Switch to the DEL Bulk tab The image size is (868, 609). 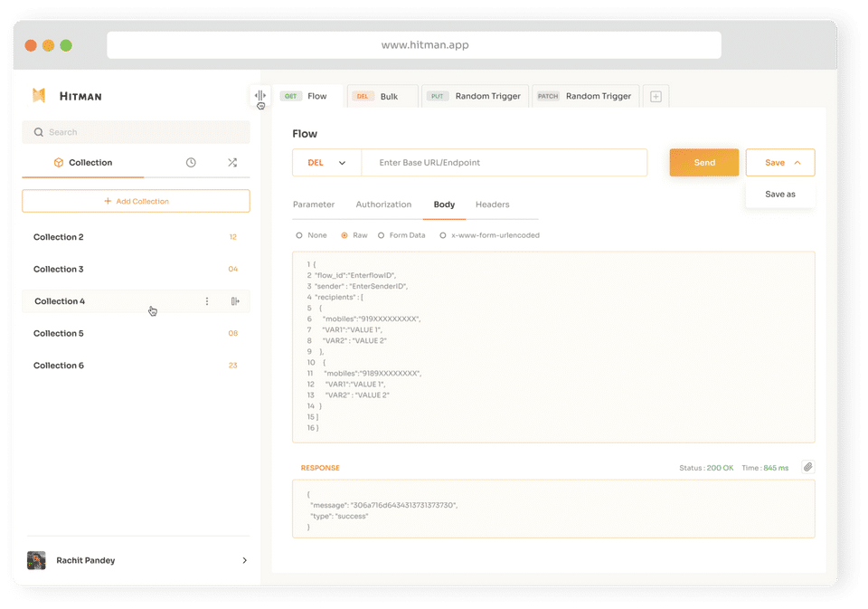(382, 96)
